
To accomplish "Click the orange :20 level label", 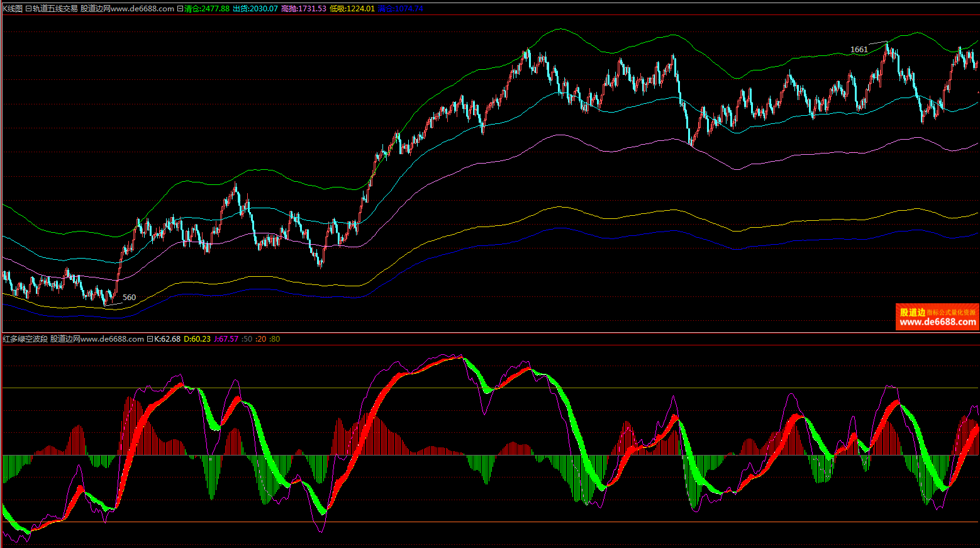I will [x=261, y=339].
